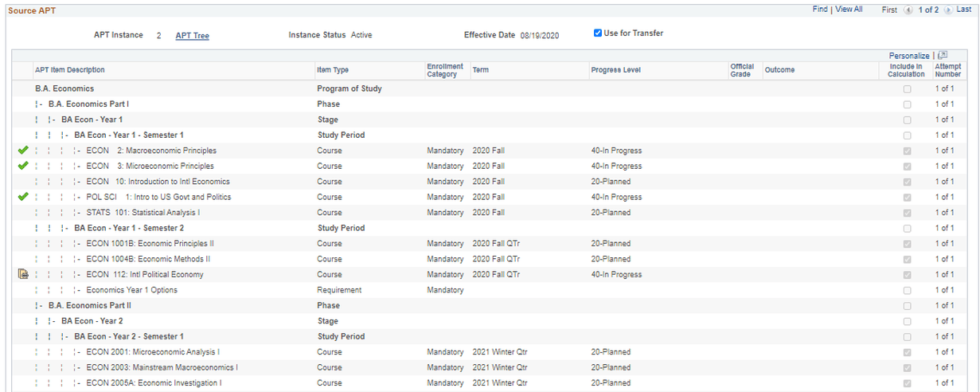Open the APT Tree link
Viewport: 980px width, 392px height.
coord(192,35)
